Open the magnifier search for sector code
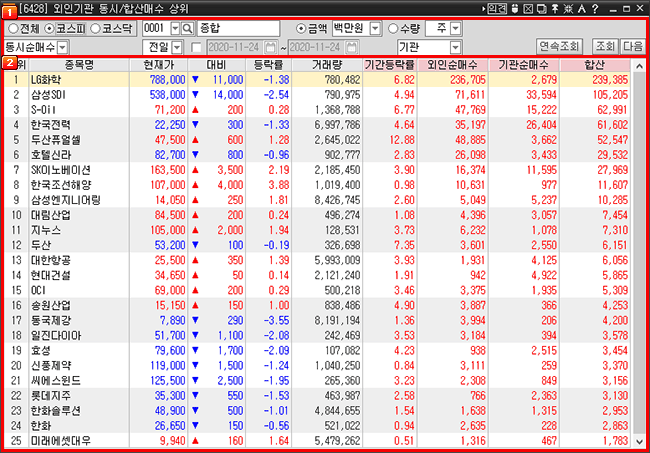 (x=188, y=28)
